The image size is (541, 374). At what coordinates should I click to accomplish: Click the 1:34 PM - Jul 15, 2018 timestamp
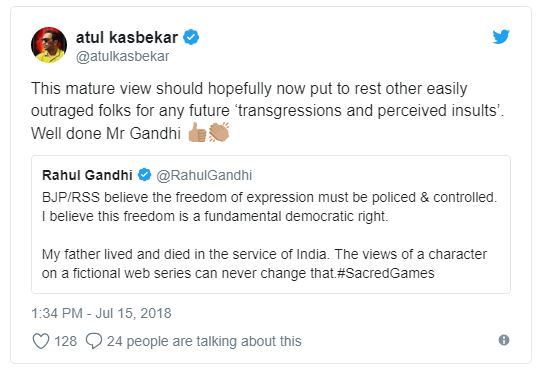point(101,313)
